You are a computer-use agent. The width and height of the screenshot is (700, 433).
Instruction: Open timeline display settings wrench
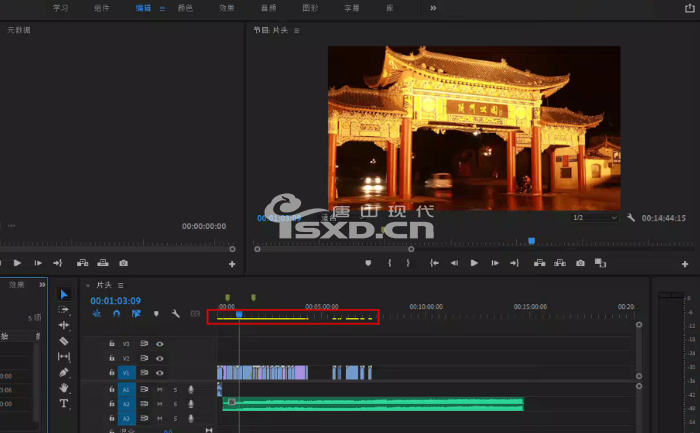pyautogui.click(x=175, y=314)
